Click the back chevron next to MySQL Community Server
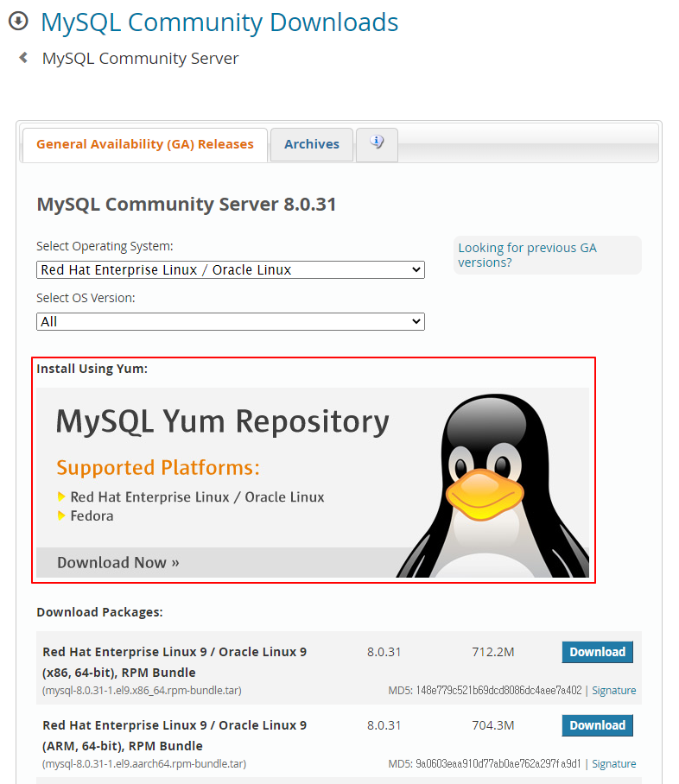The image size is (679, 784). pyautogui.click(x=23, y=58)
